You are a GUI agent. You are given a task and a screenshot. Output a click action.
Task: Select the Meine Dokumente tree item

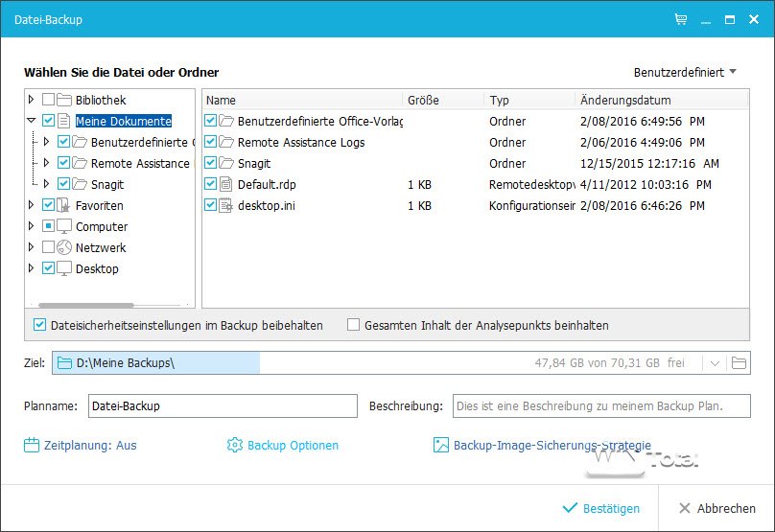coord(124,121)
